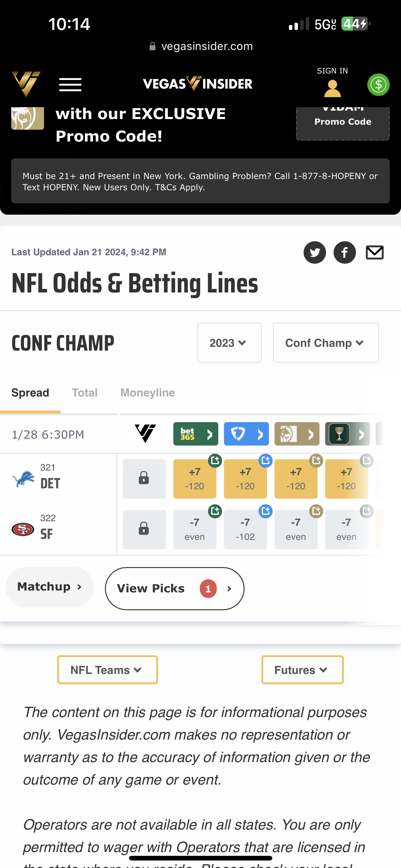This screenshot has width=401, height=868.
Task: Tap the View Picks button
Action: coord(174,588)
